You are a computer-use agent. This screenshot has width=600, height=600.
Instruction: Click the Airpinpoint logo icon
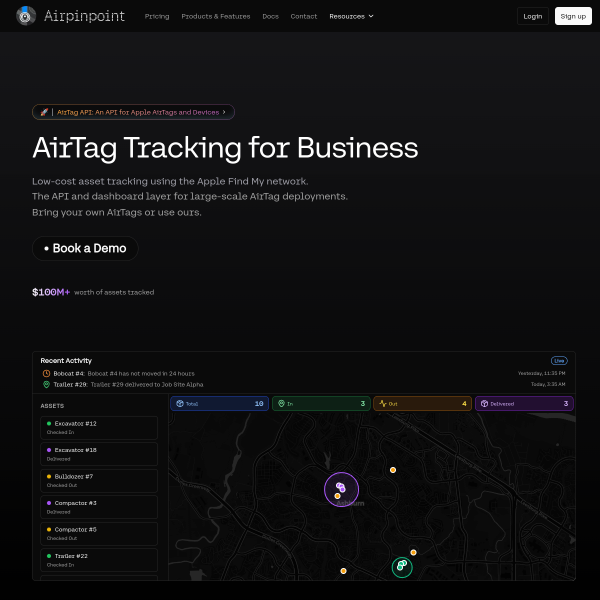pos(26,16)
